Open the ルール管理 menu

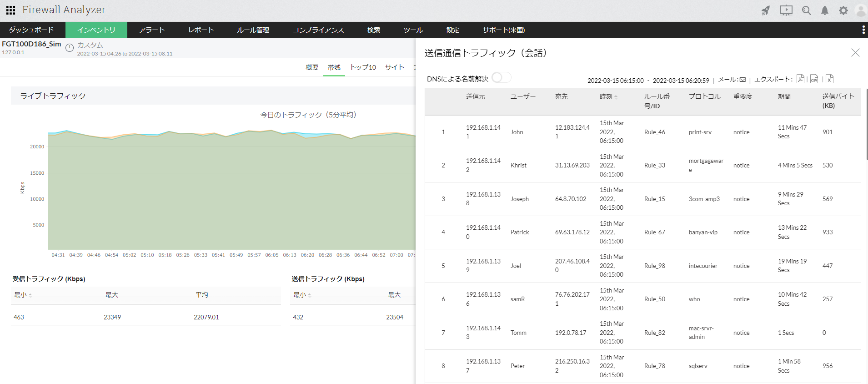253,30
